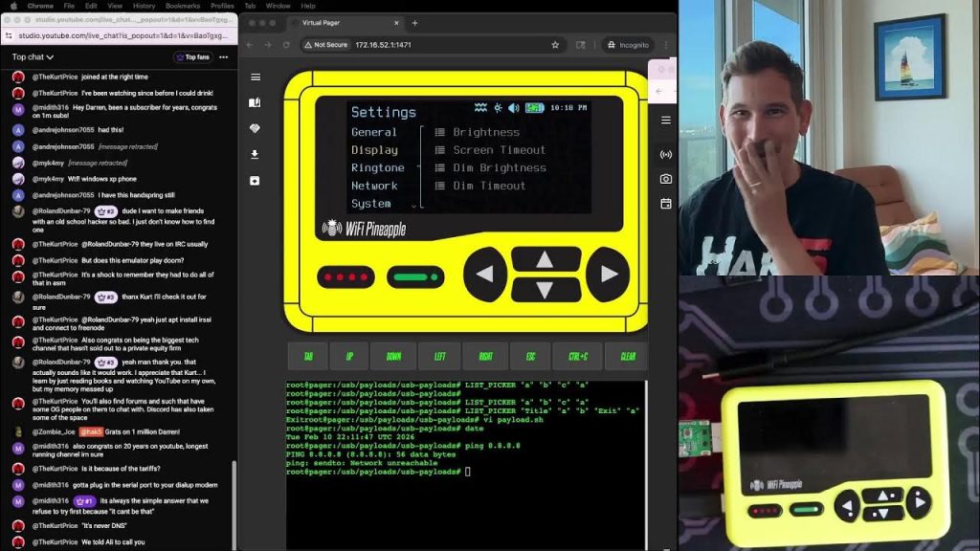The width and height of the screenshot is (980, 551).
Task: Toggle the Top fans badge in chat
Action: [x=193, y=56]
